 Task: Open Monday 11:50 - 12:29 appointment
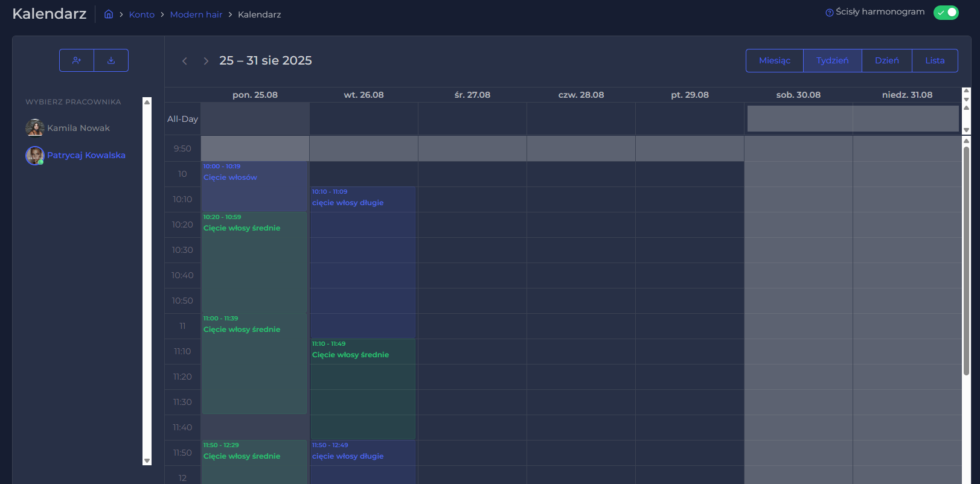click(254, 462)
